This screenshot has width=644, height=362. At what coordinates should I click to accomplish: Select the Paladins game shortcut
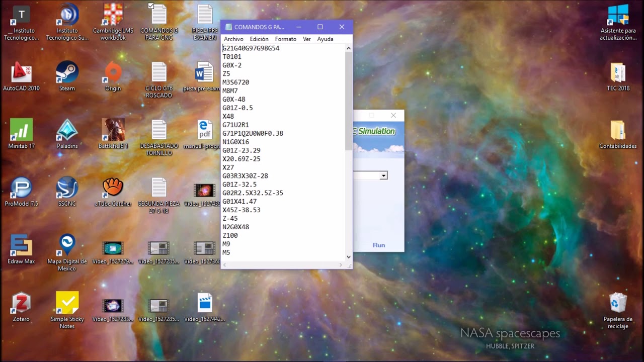67,134
